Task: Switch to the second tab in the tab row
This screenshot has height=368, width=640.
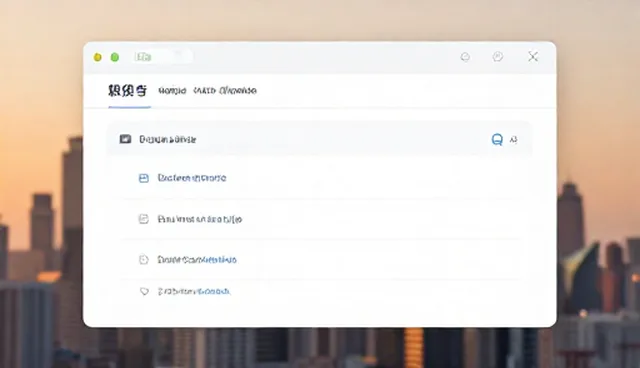Action: pyautogui.click(x=172, y=91)
